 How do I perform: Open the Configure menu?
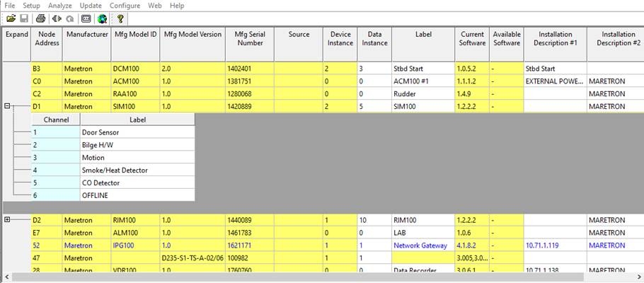click(125, 5)
